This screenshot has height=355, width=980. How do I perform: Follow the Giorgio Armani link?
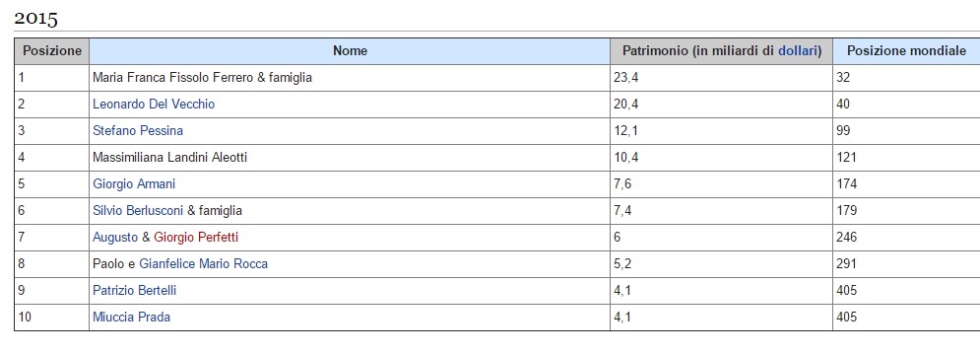(x=134, y=184)
